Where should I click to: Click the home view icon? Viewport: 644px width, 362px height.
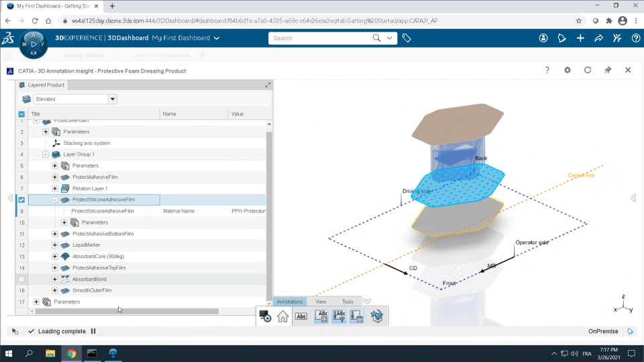282,316
